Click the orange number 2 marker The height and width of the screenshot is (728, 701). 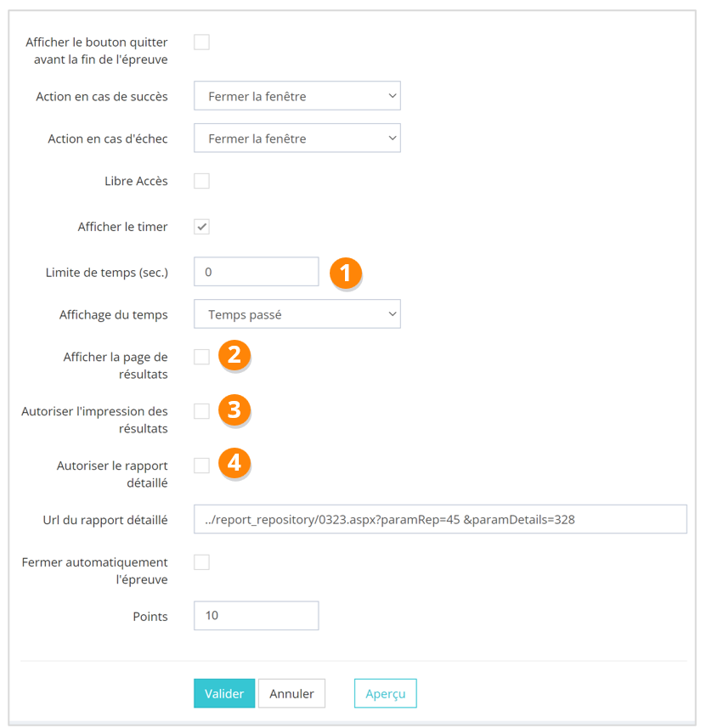pos(235,355)
